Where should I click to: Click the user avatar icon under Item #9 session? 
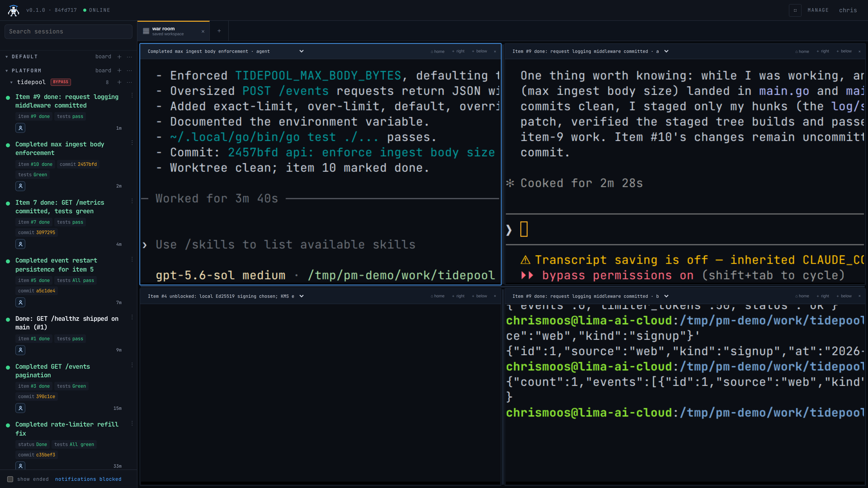pos(20,128)
